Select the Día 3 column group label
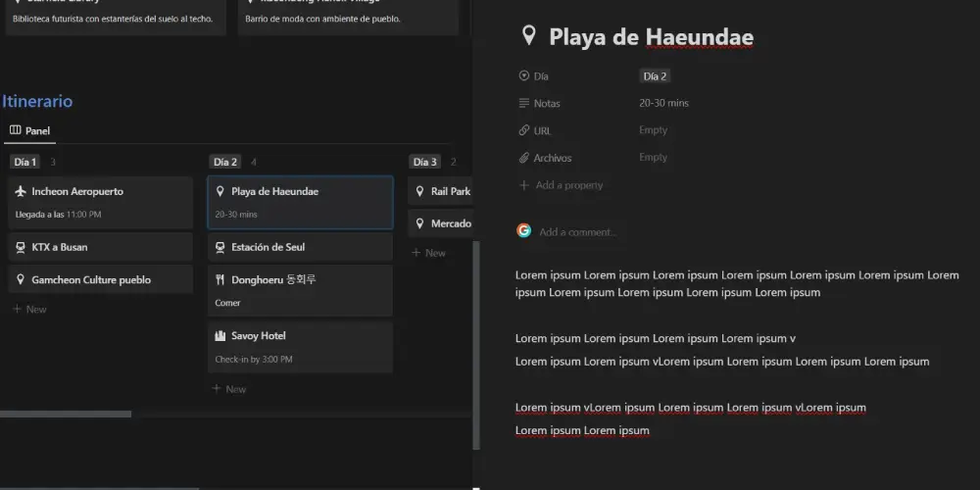 coord(425,162)
